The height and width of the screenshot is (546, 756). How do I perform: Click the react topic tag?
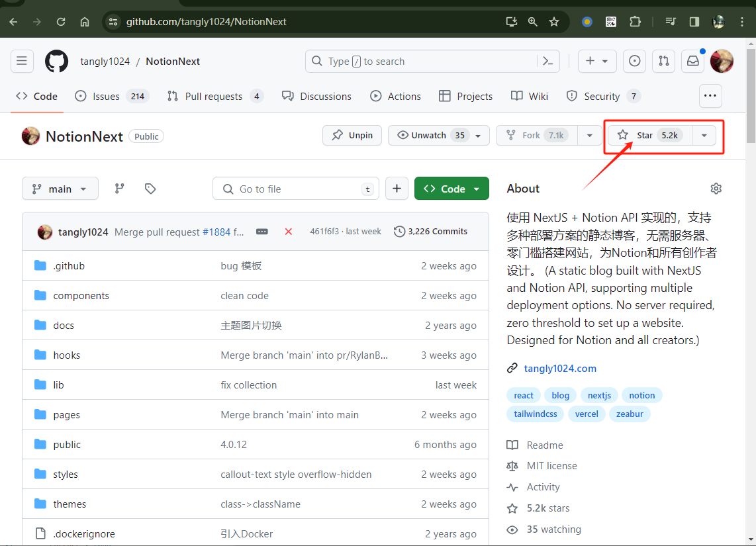point(523,395)
